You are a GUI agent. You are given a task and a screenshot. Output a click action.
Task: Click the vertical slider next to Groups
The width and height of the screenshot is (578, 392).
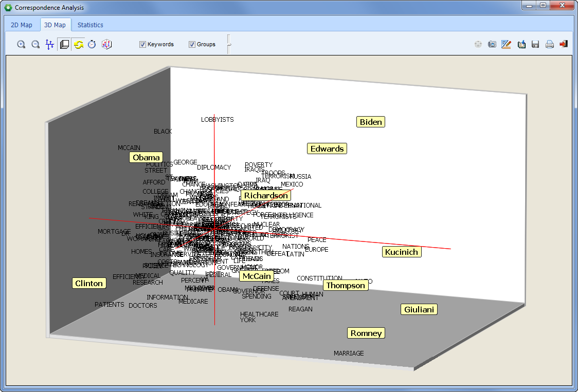(229, 45)
